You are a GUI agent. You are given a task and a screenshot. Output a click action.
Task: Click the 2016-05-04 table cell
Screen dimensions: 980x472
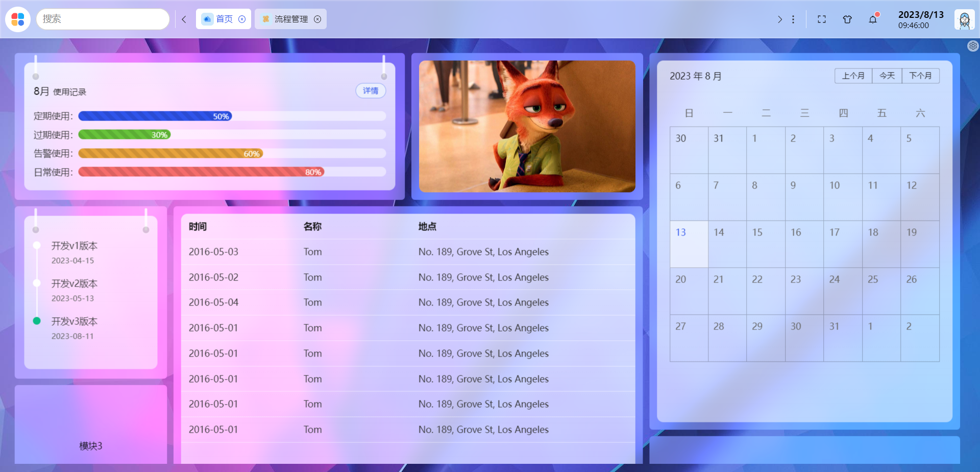click(x=213, y=302)
